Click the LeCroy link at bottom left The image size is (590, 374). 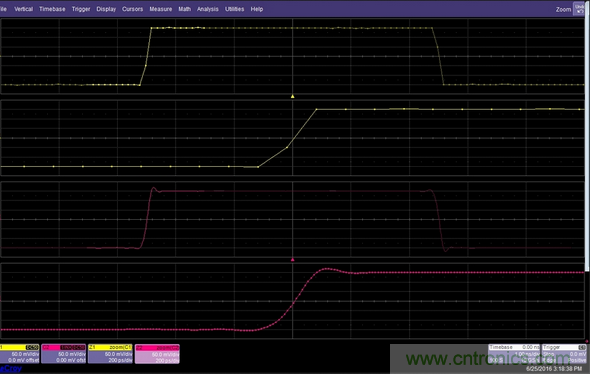pyautogui.click(x=11, y=368)
